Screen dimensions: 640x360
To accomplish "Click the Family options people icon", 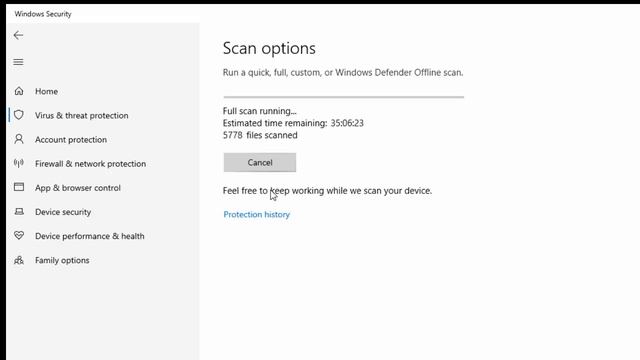I will 19,260.
